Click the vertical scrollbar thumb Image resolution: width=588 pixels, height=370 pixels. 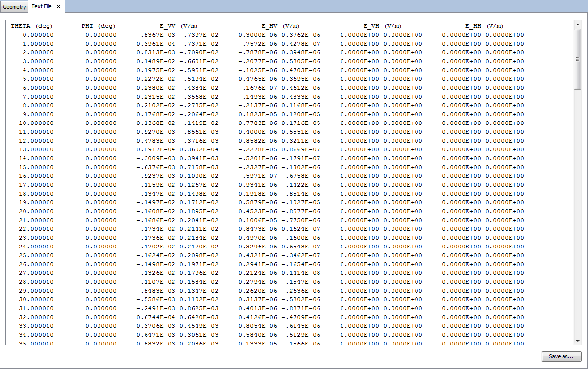click(x=577, y=59)
